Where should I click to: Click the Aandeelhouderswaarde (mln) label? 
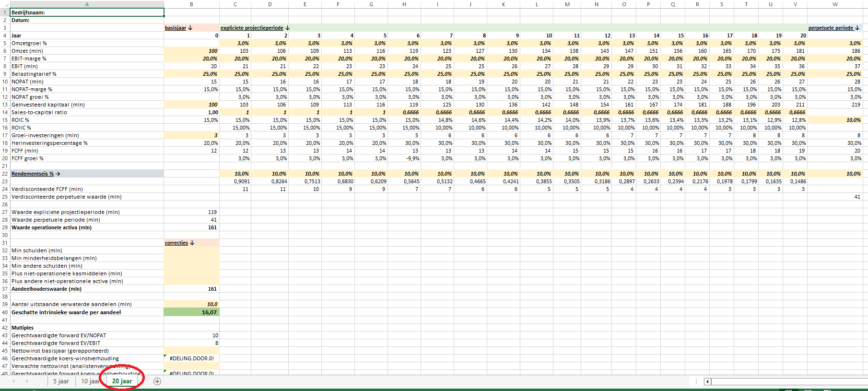coord(47,289)
